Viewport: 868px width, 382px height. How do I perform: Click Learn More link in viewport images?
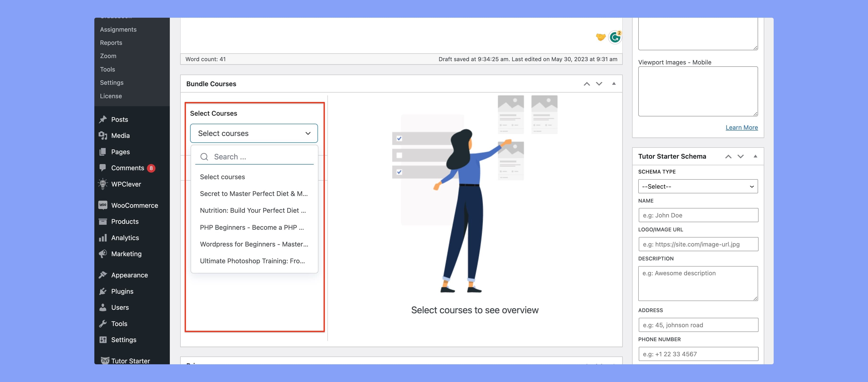tap(742, 127)
